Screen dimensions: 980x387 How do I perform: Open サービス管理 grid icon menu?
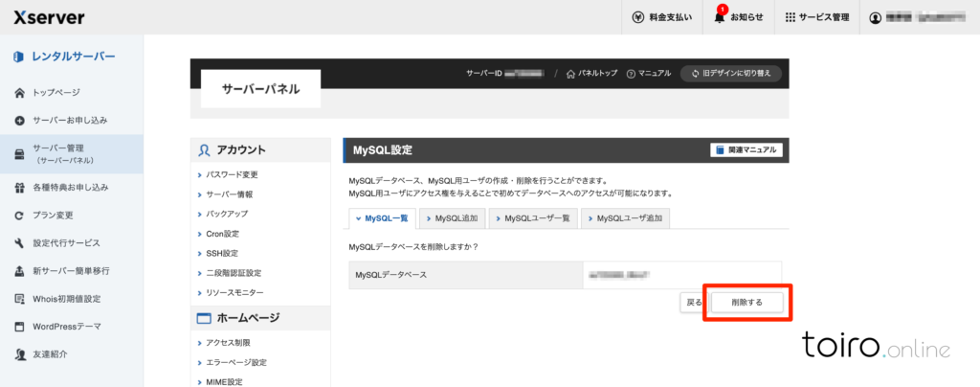[x=790, y=17]
